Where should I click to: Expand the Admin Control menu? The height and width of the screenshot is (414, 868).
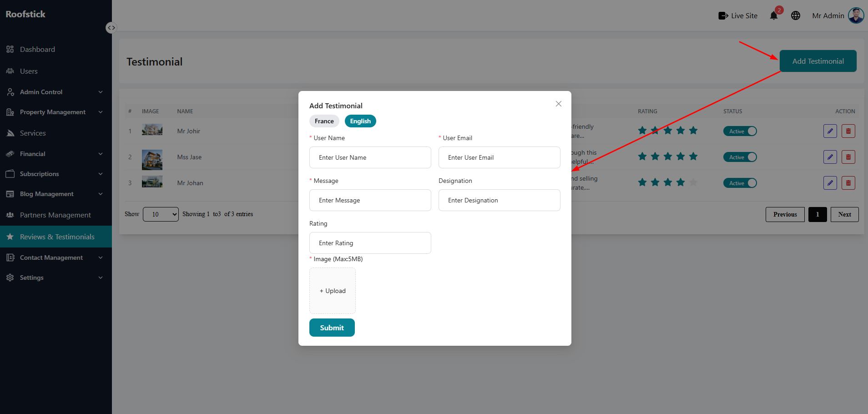tap(56, 92)
